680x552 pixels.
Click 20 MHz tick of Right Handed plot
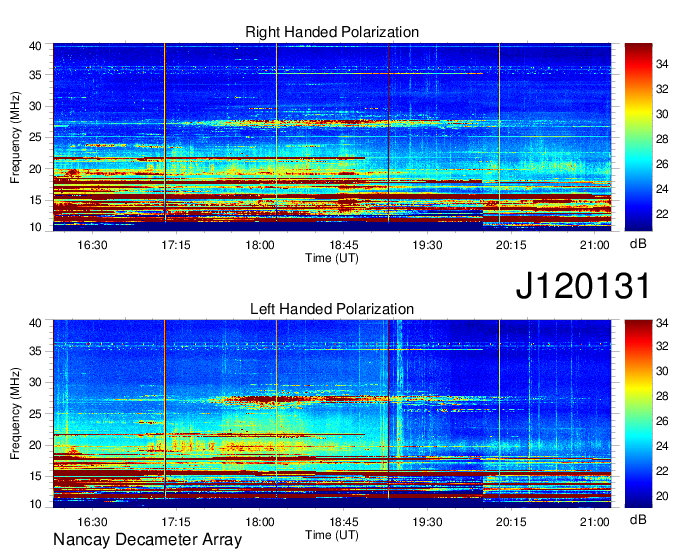35,169
